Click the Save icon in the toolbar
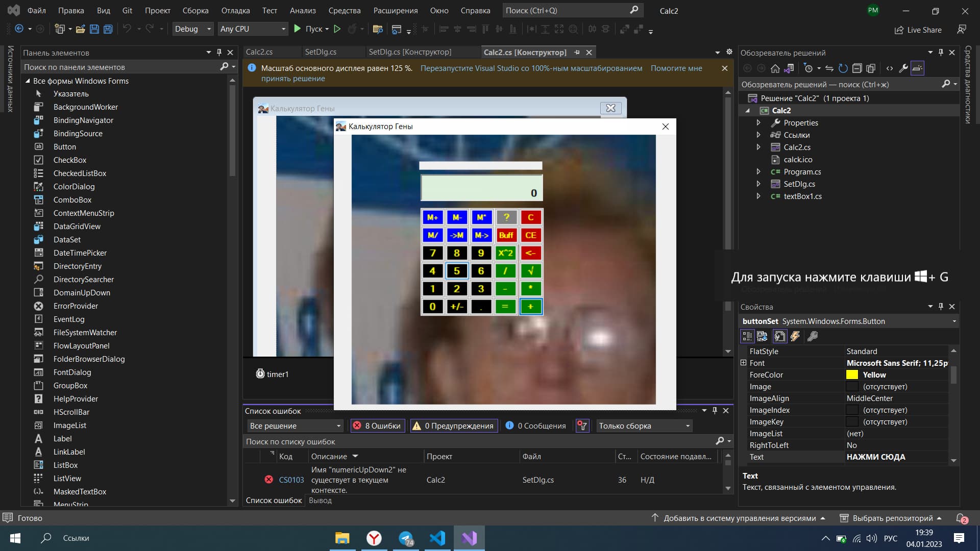The width and height of the screenshot is (980, 551). [94, 29]
